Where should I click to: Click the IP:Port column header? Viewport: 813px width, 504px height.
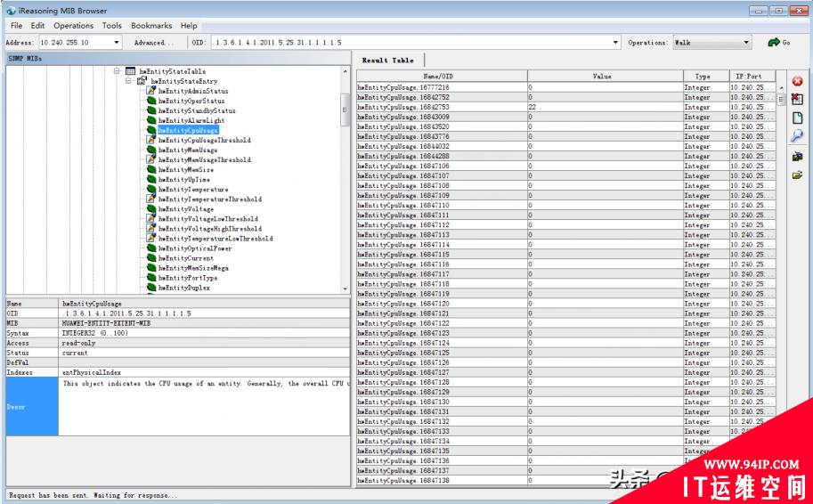(x=752, y=77)
